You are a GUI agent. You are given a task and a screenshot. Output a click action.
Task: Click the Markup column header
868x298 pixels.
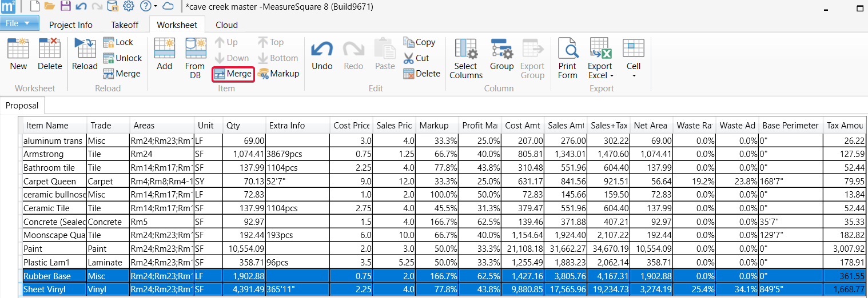437,126
